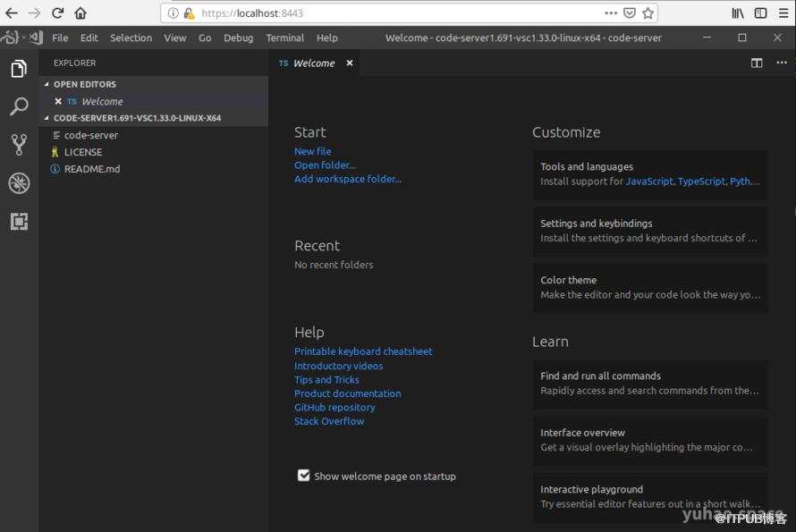Screen dimensions: 796x532
Task: Open the editor more actions ellipsis
Action: point(782,63)
